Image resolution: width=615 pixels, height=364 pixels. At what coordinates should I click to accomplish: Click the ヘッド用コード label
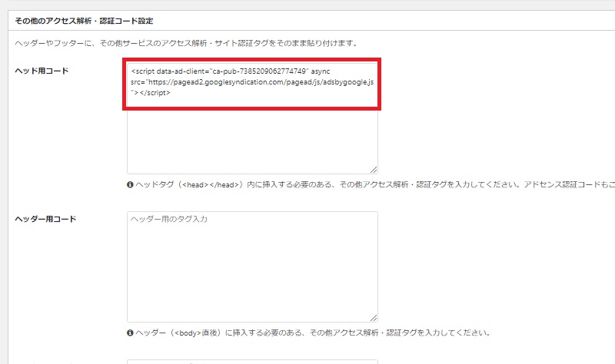click(42, 71)
